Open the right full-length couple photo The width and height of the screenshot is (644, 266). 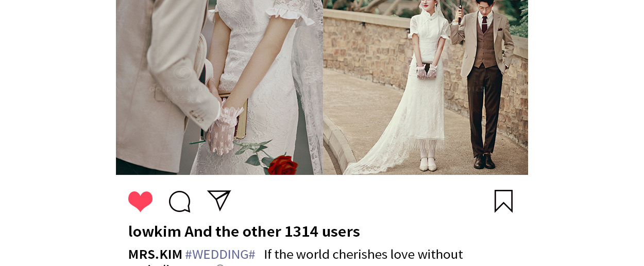point(426,87)
